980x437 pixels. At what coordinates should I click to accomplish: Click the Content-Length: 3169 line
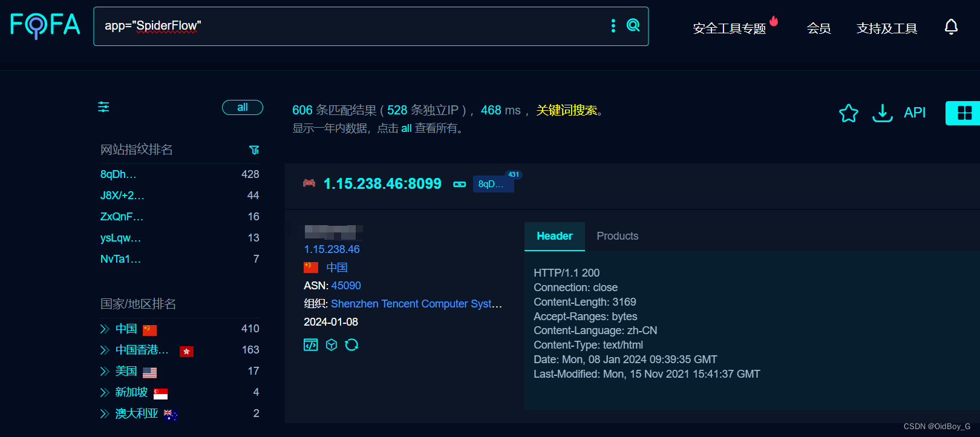tap(585, 302)
